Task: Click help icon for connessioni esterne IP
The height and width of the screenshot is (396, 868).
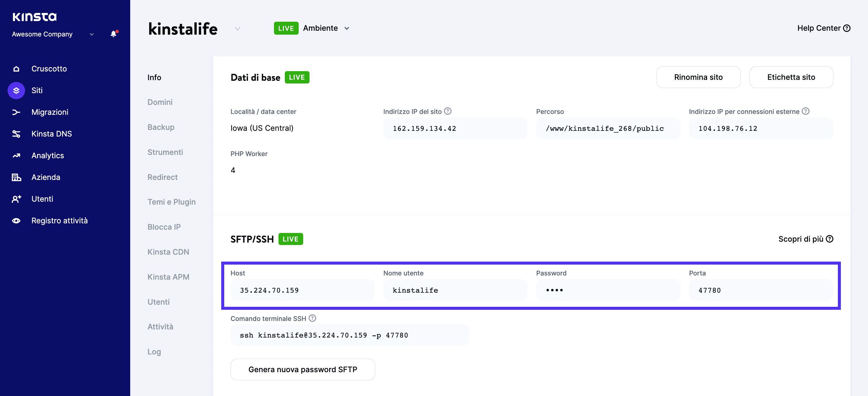Action: [x=805, y=111]
